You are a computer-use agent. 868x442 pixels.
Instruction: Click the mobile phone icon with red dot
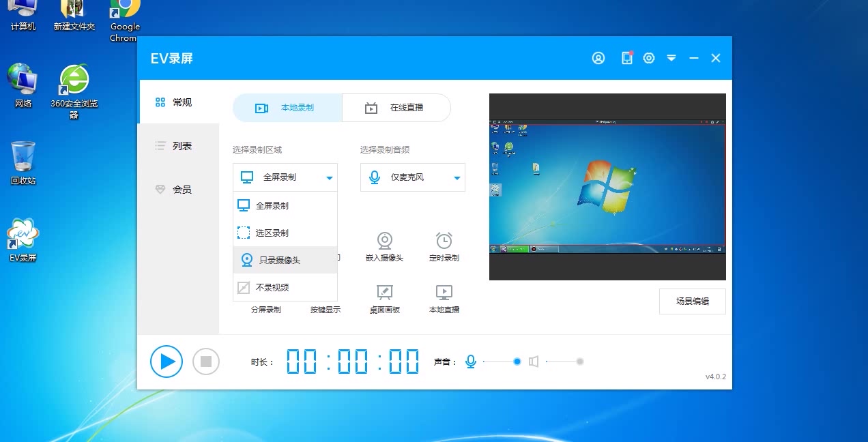pos(627,58)
